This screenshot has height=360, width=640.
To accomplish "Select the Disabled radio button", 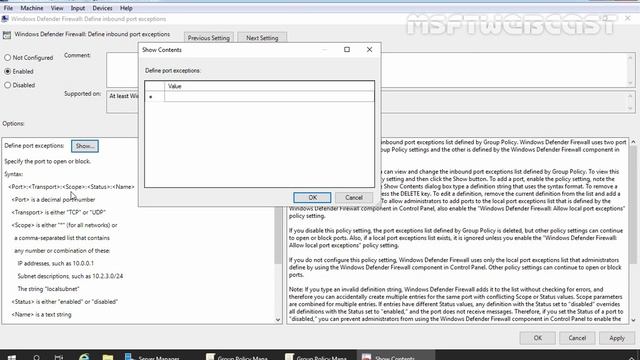I will 20,85.
